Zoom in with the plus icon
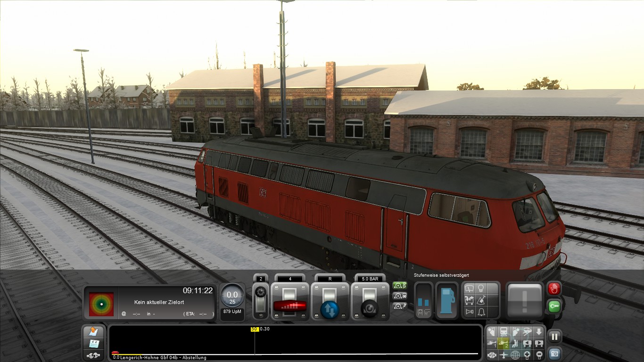The height and width of the screenshot is (362, 644). (527, 354)
